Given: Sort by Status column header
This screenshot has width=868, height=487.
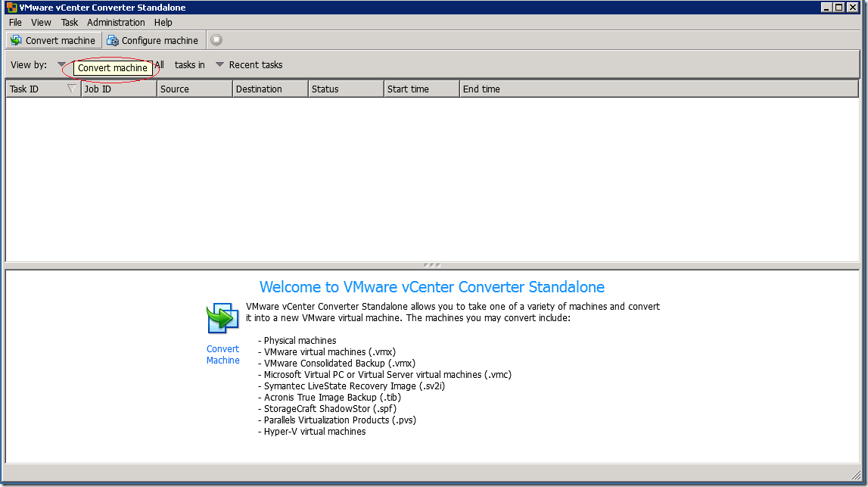Looking at the screenshot, I should (x=346, y=89).
